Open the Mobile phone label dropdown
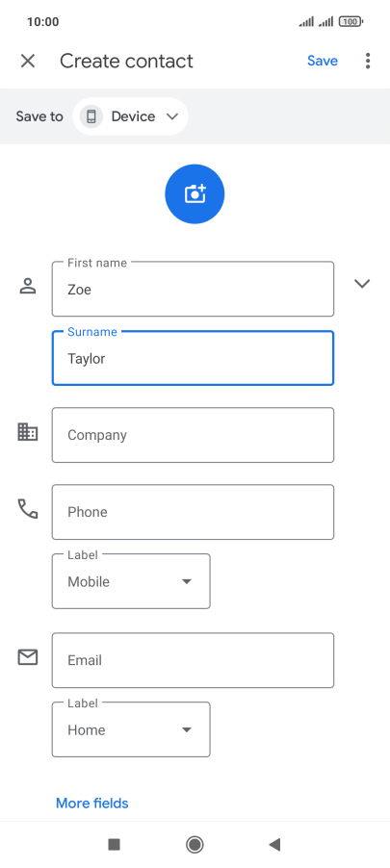Screen dimensions: 390x868 coord(131,581)
